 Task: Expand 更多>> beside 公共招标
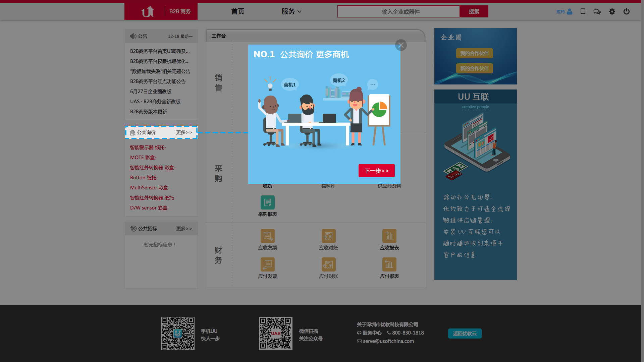tap(184, 229)
